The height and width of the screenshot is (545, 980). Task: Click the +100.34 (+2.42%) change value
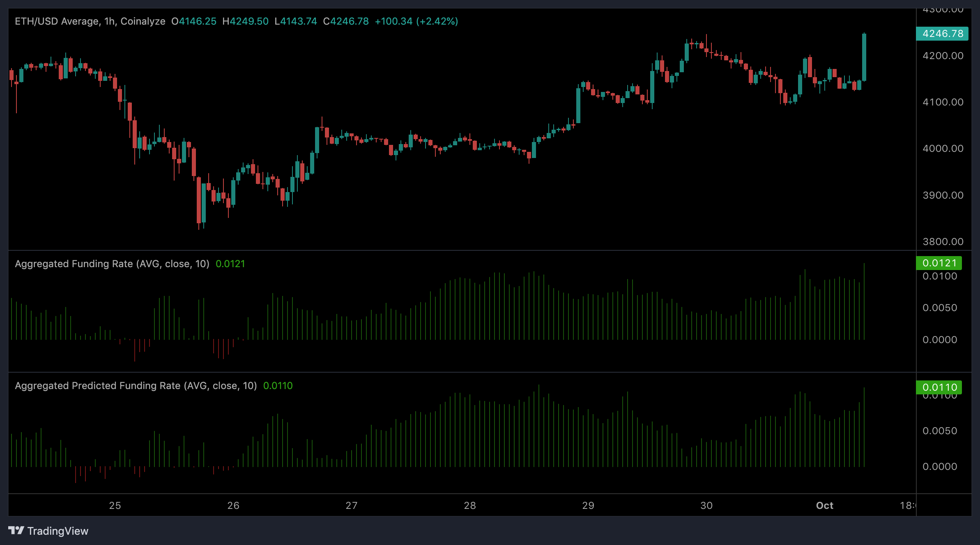point(416,21)
